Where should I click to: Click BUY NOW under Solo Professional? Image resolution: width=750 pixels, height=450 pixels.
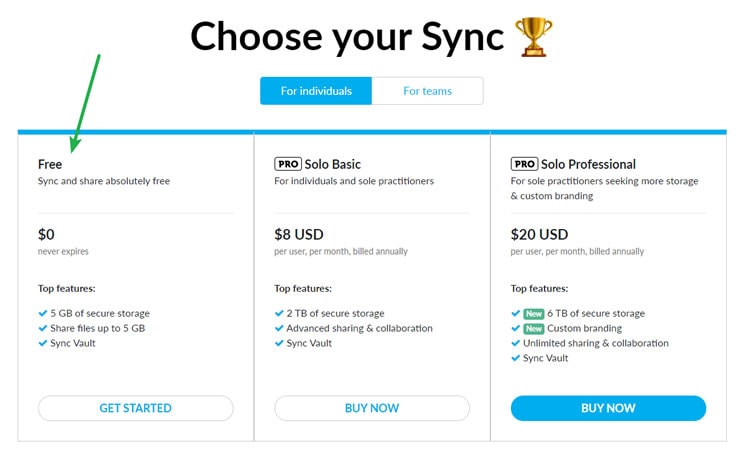pyautogui.click(x=608, y=408)
